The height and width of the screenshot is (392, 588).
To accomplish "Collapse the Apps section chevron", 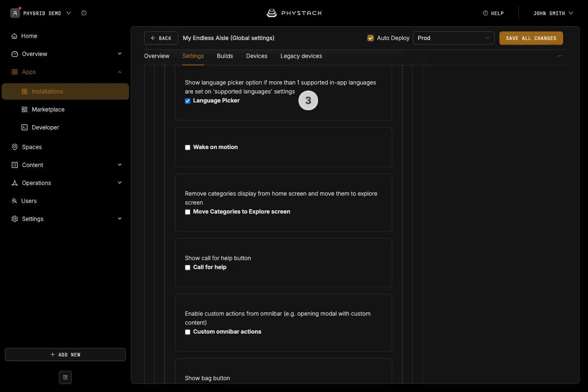I will pyautogui.click(x=120, y=72).
